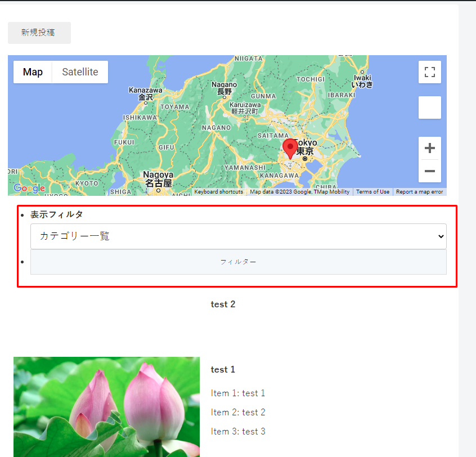Viewport: 476px width, 457px height.
Task: Switch map to Satellite view
Action: point(80,72)
